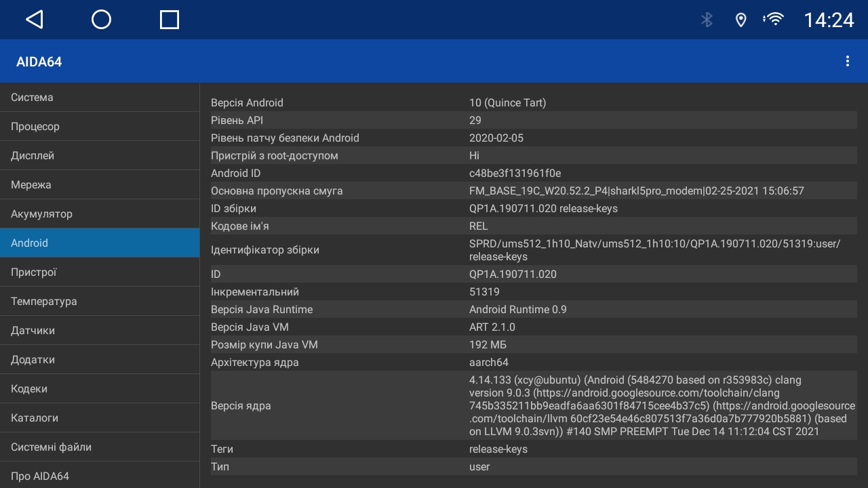Image resolution: width=868 pixels, height=488 pixels.
Task: Select the SPRD/ums512_1h10_Natv fingerprint value
Action: (655, 250)
